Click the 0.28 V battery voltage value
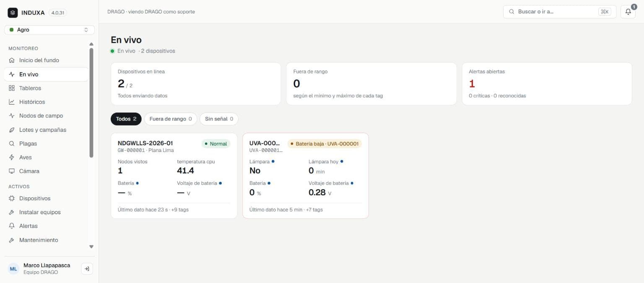 click(x=320, y=192)
